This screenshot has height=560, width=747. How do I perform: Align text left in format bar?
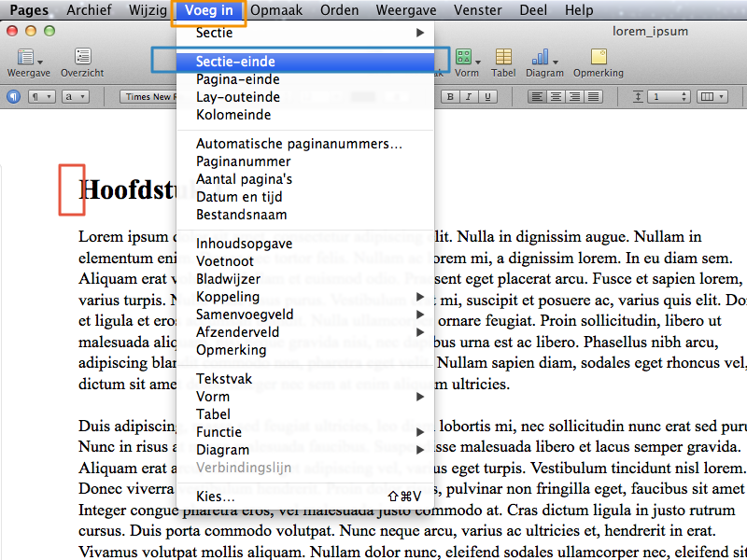pos(537,97)
